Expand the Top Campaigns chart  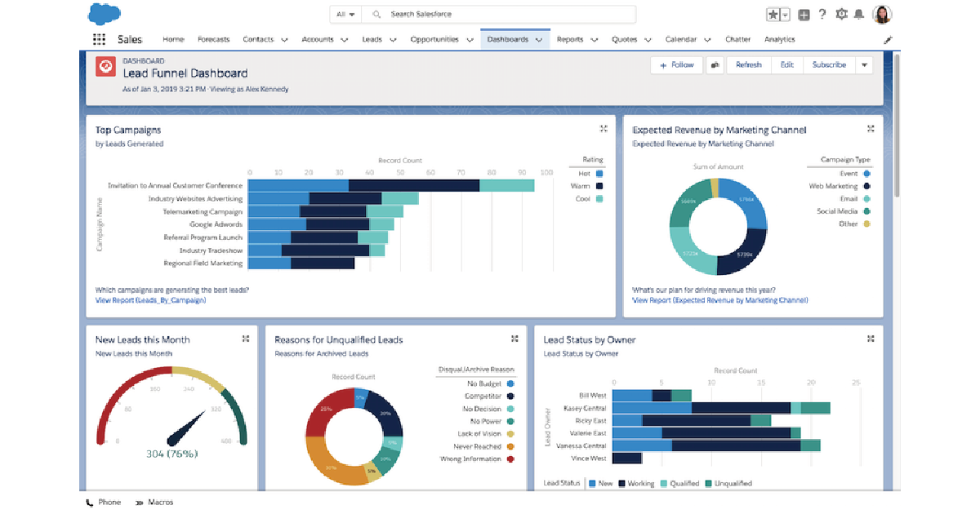pos(604,129)
